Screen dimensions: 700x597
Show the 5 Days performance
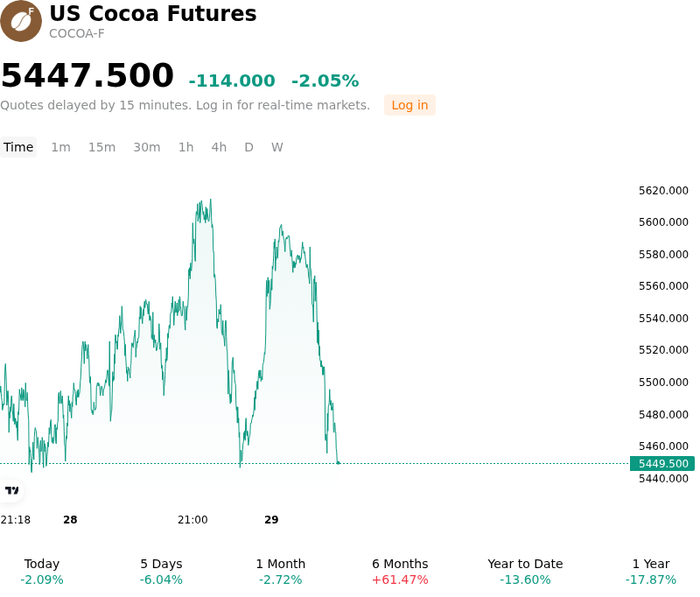tap(161, 572)
